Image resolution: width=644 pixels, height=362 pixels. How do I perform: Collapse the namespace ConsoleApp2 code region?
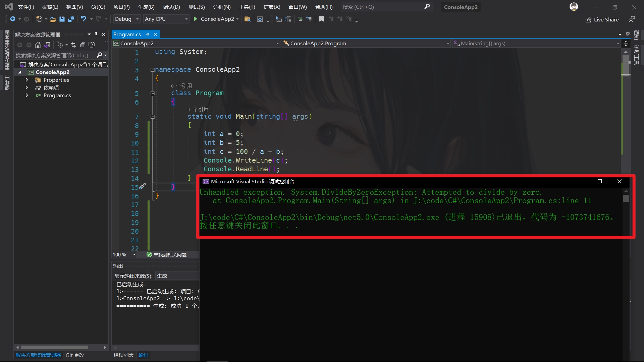pyautogui.click(x=152, y=70)
